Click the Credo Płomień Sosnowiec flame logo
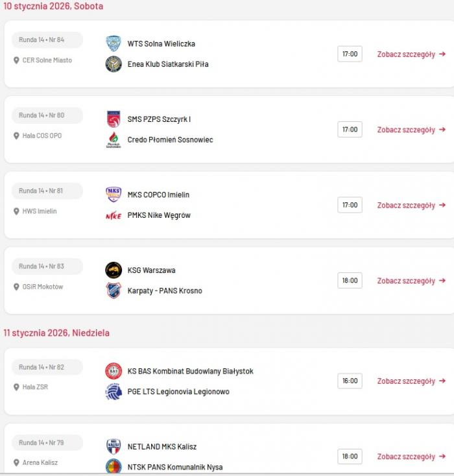The image size is (454, 476). point(113,139)
